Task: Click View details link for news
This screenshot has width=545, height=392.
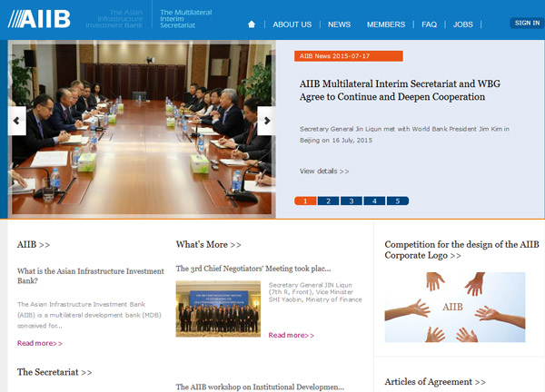Action: coord(324,171)
